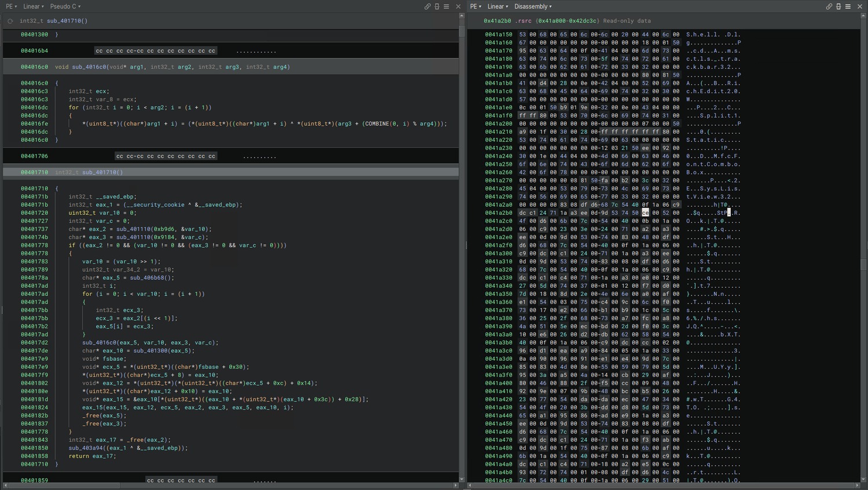Screen dimensions: 868x490
Task: Split the right editor pane
Action: pos(838,6)
